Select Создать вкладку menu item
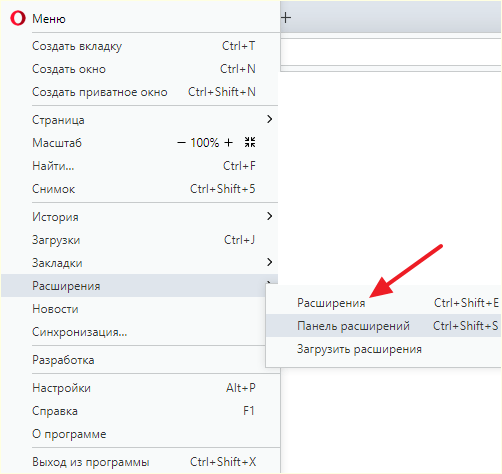Screen dimensions: 502x474 click(139, 46)
